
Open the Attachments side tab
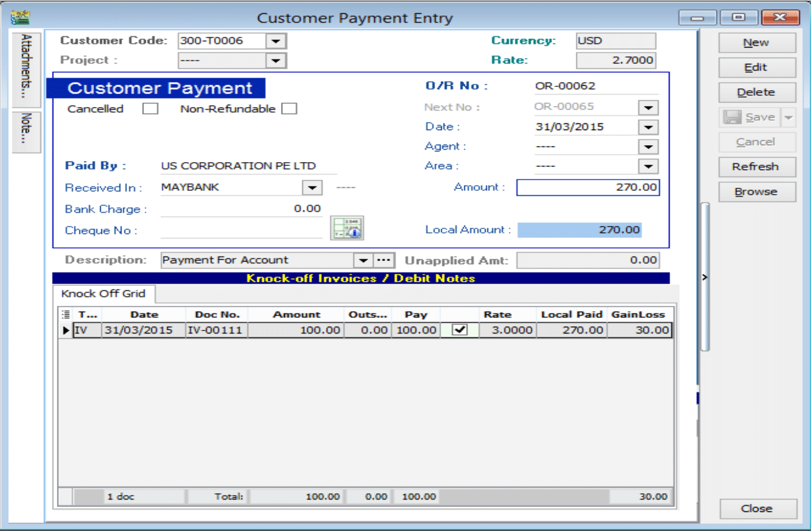(26, 69)
